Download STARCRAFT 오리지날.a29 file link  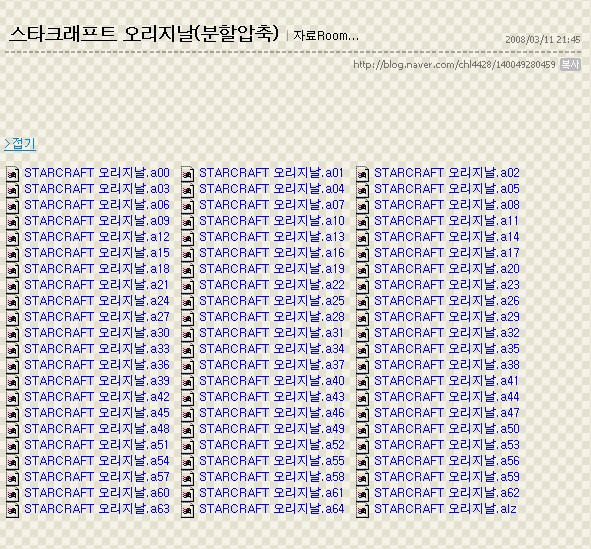447,317
